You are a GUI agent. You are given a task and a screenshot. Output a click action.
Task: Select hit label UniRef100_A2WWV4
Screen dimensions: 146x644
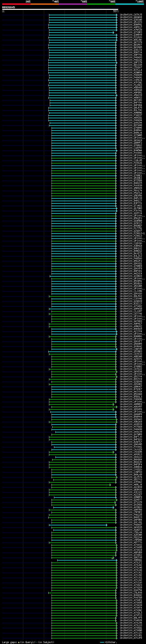(x=131, y=72)
